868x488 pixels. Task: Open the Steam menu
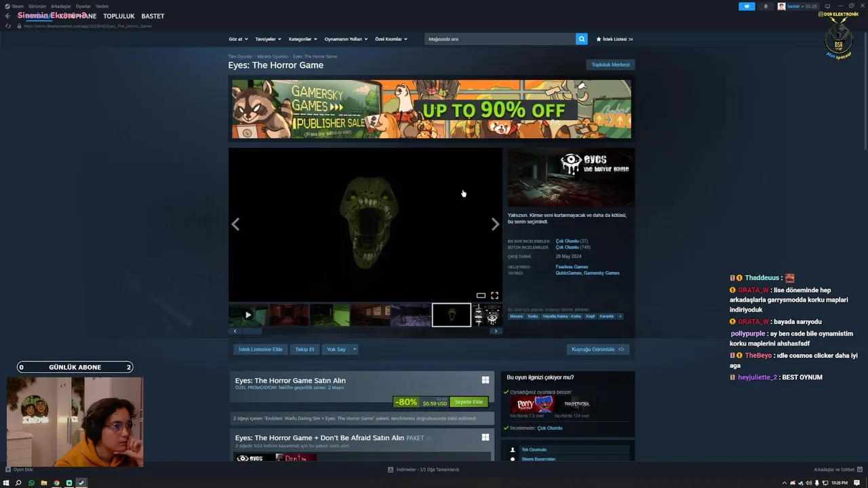pos(14,6)
